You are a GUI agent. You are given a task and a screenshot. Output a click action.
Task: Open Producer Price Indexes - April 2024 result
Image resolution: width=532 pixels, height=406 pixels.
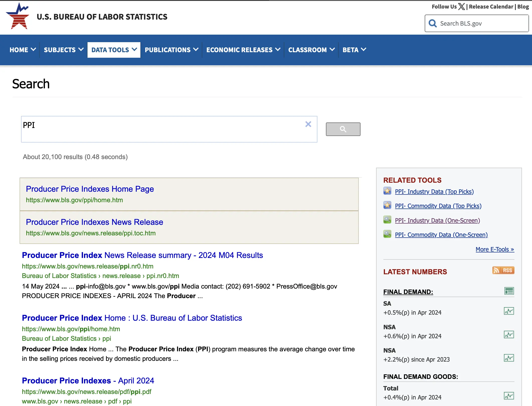(x=88, y=381)
